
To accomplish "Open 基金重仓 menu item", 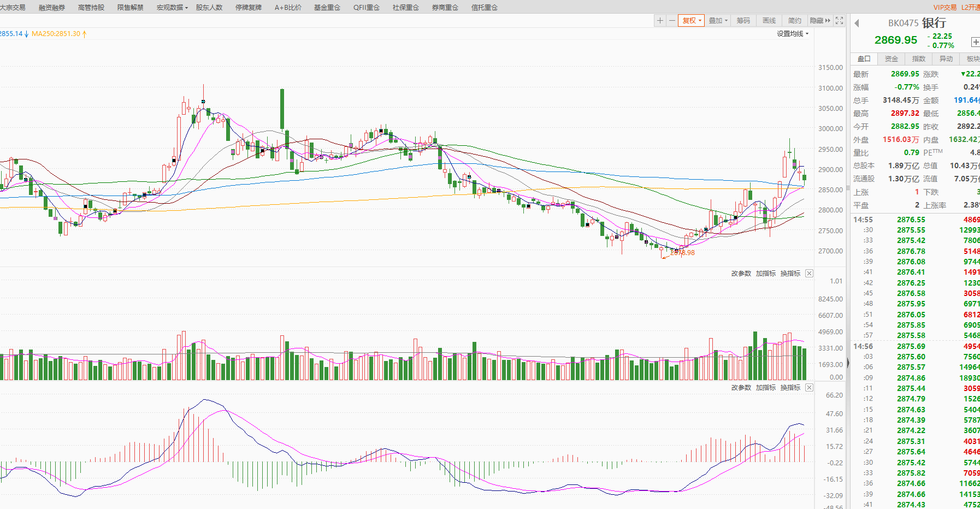I will pos(327,8).
